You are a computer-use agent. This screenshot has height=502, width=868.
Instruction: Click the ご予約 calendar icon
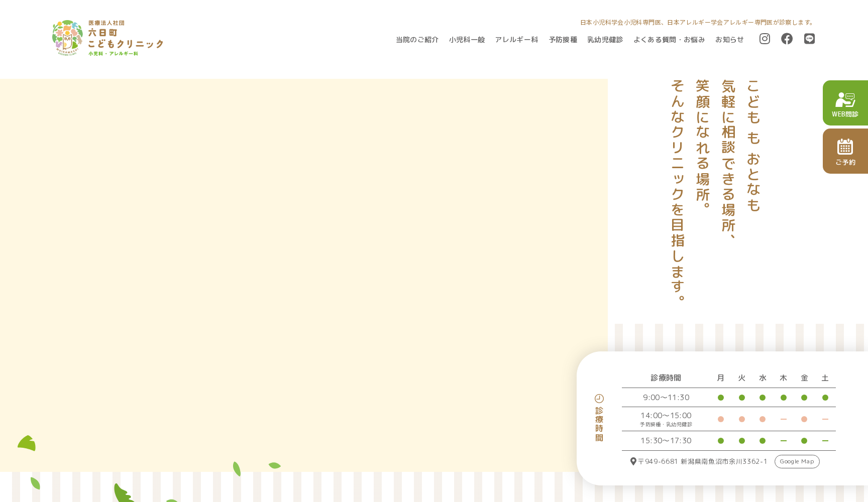point(846,147)
